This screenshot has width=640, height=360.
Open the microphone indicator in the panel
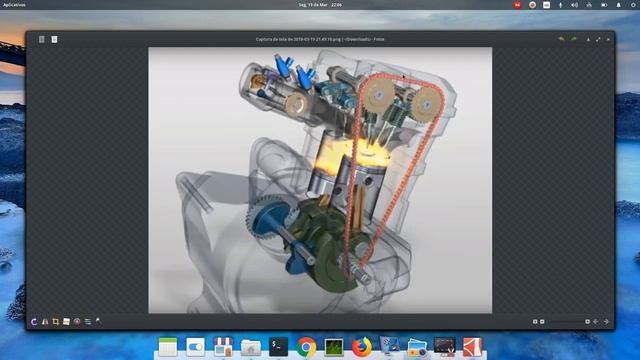560,5
